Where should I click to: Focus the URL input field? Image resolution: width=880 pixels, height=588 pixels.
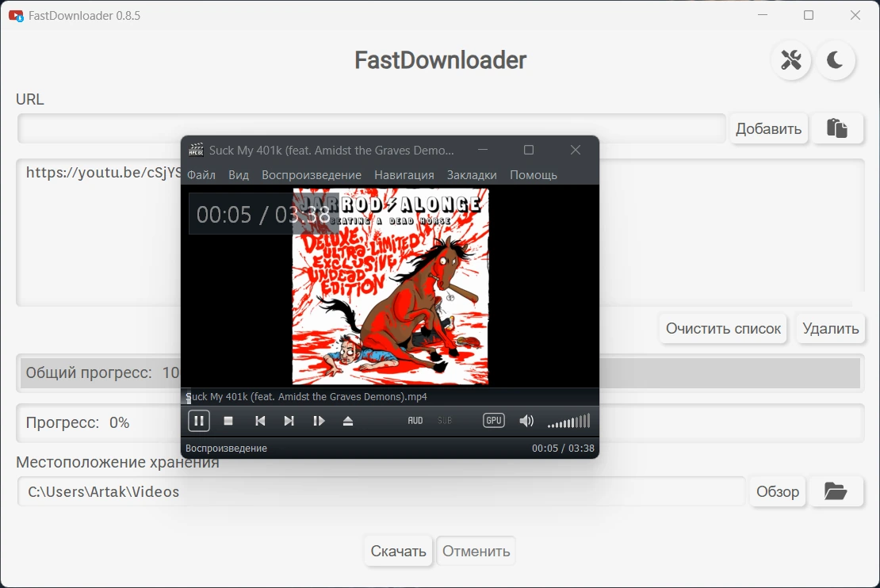coord(372,128)
